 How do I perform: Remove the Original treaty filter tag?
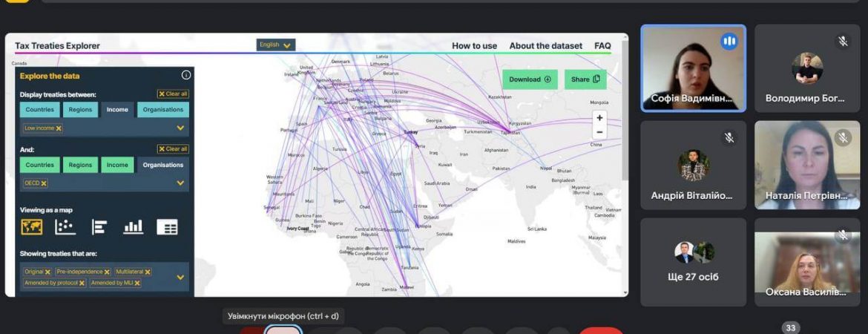(47, 272)
